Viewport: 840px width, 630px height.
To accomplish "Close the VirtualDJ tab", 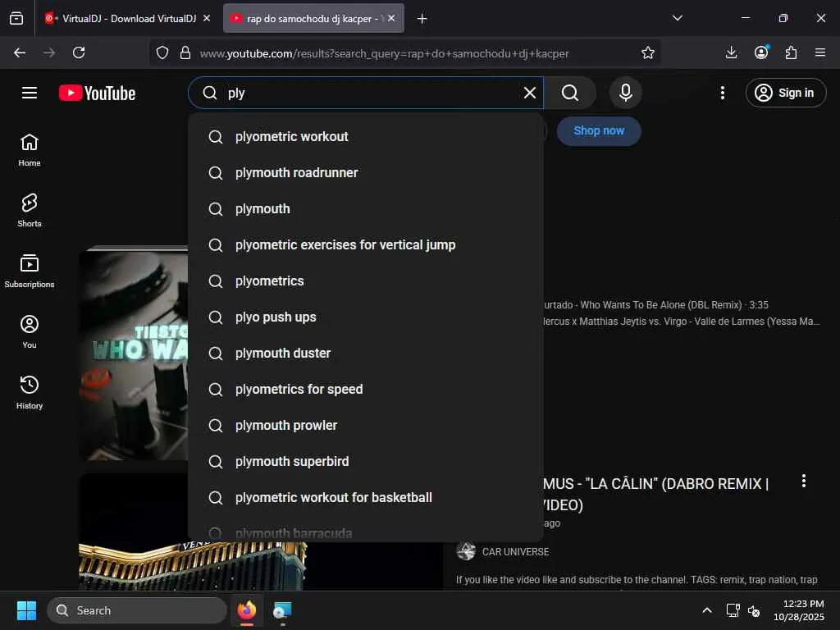I will 207,18.
